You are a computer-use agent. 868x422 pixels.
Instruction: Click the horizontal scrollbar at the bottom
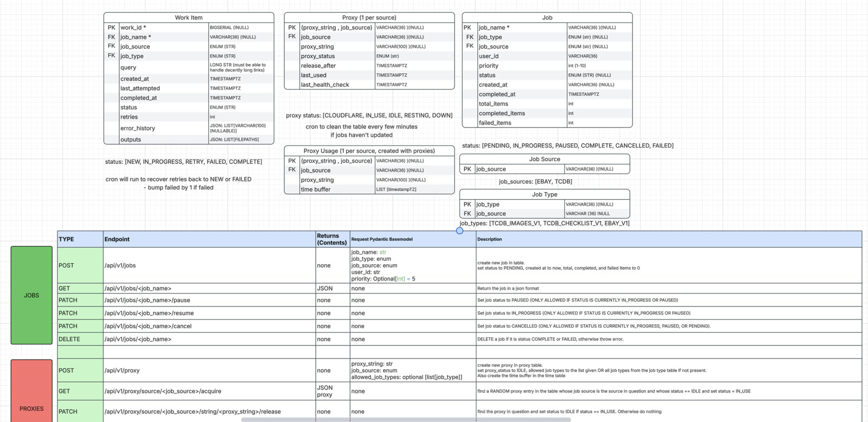406,419
